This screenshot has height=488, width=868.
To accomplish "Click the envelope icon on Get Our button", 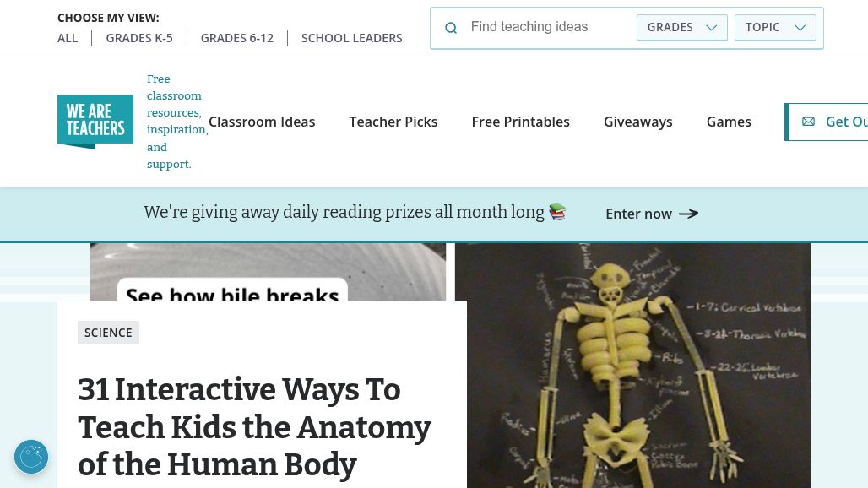I will pos(808,122).
